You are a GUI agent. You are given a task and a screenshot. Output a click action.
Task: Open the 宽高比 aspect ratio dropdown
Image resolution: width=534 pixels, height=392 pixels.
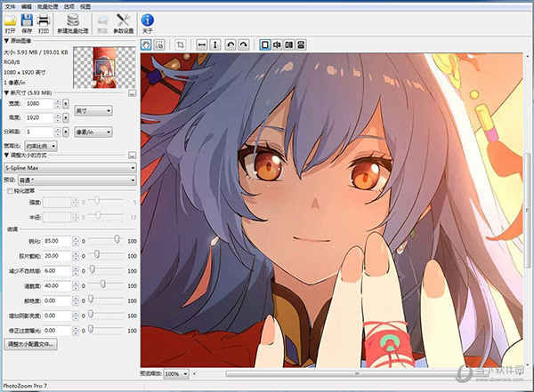click(x=41, y=147)
